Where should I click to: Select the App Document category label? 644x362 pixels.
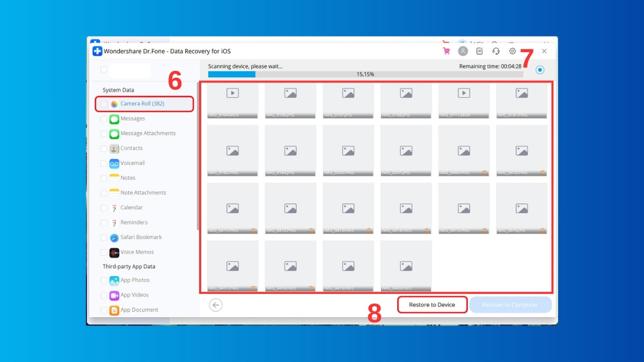(x=139, y=310)
